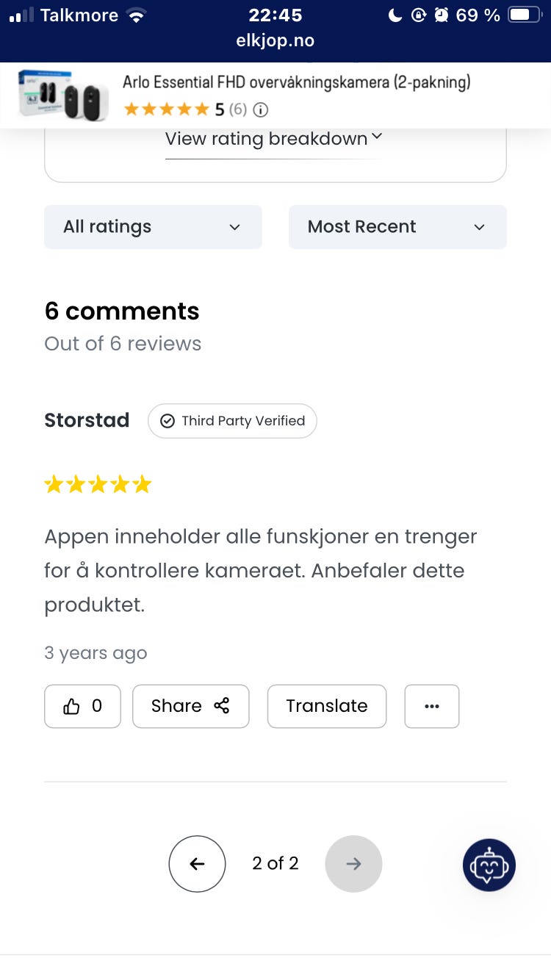
Task: Go to the previous reviews page arrow
Action: tap(197, 864)
